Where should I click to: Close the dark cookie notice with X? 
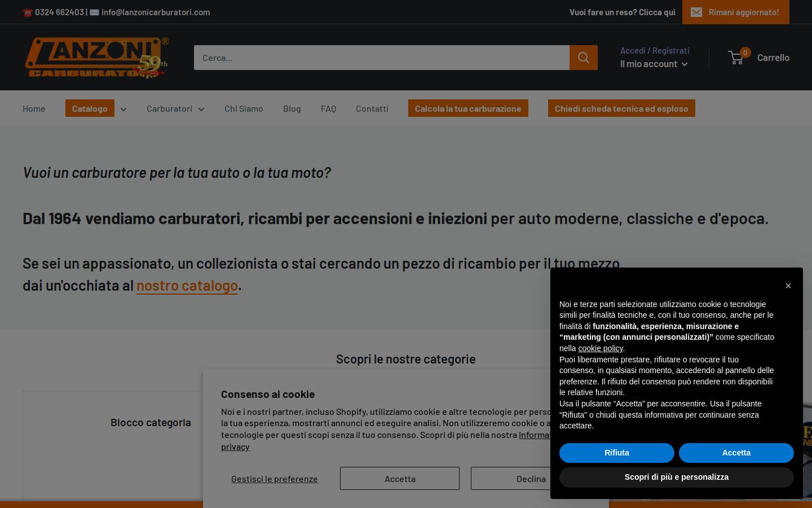tap(788, 286)
